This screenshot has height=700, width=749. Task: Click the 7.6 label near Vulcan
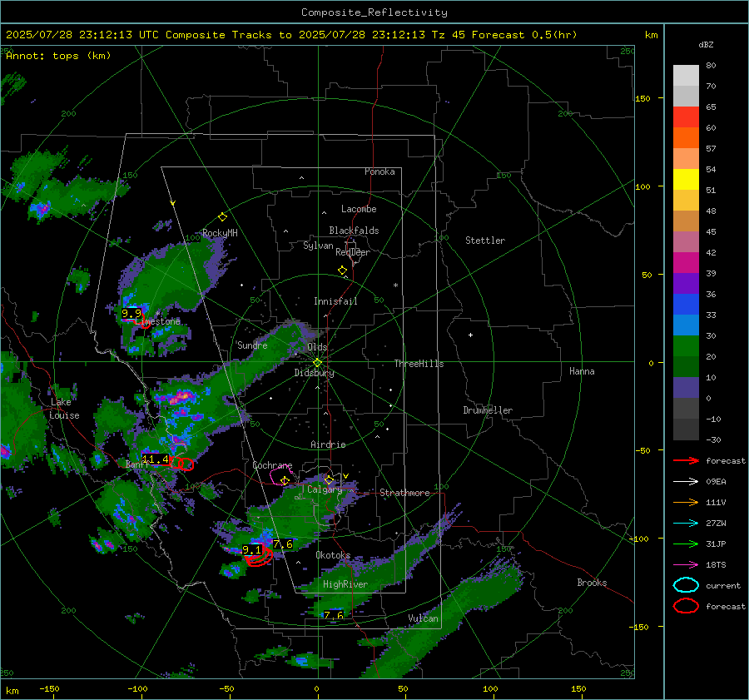pos(334,615)
